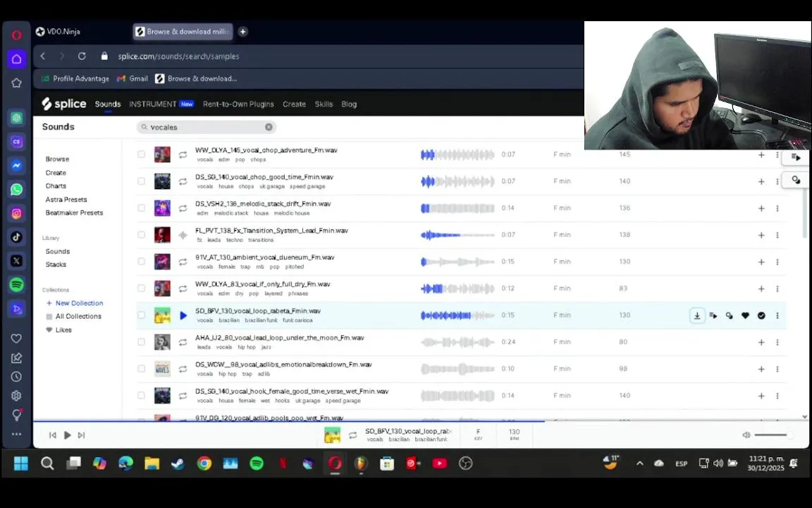Viewport: 812px width, 508px height.
Task: Mute the player volume speaker icon
Action: click(x=746, y=435)
